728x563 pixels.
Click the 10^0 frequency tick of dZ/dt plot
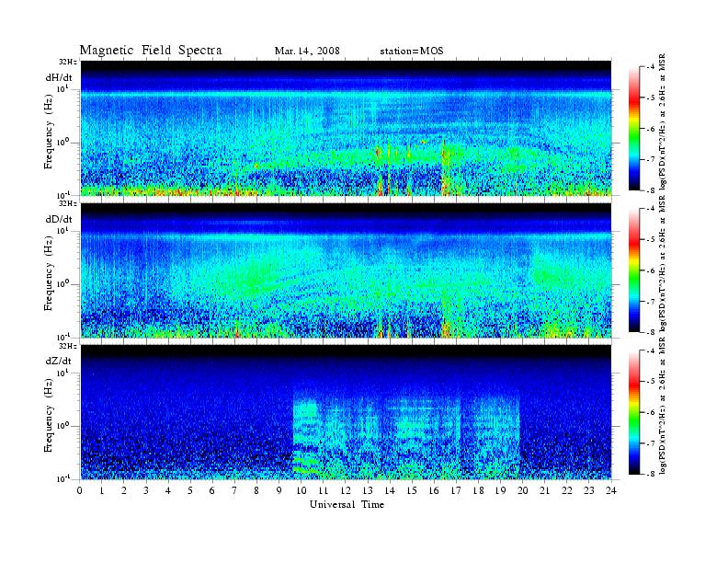pos(63,426)
